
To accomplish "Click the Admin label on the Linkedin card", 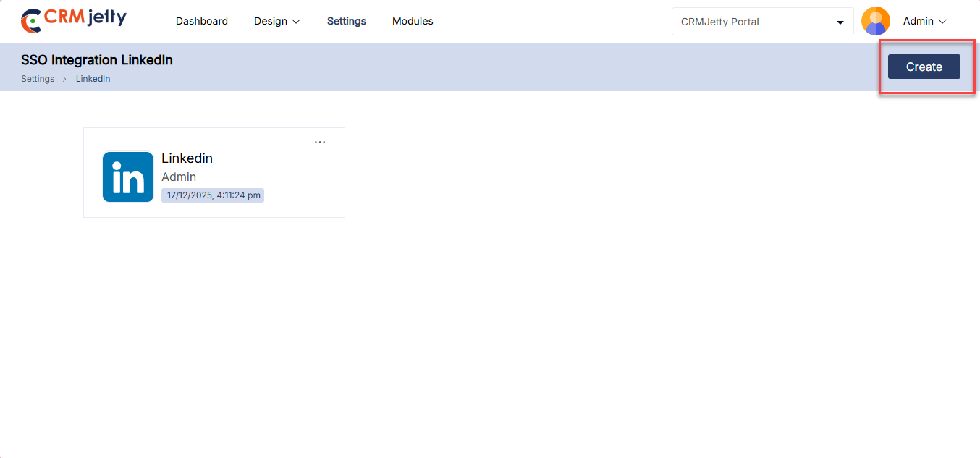I will pos(179,177).
